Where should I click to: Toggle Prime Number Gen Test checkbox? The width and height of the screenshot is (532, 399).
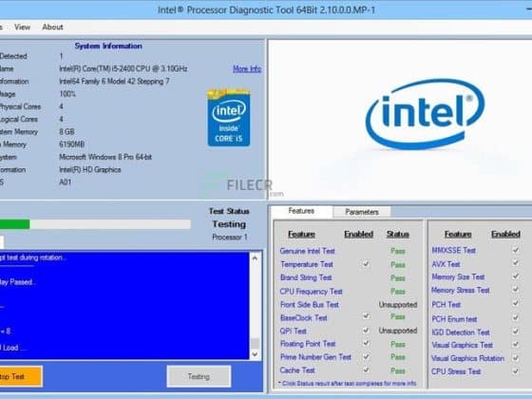click(366, 356)
